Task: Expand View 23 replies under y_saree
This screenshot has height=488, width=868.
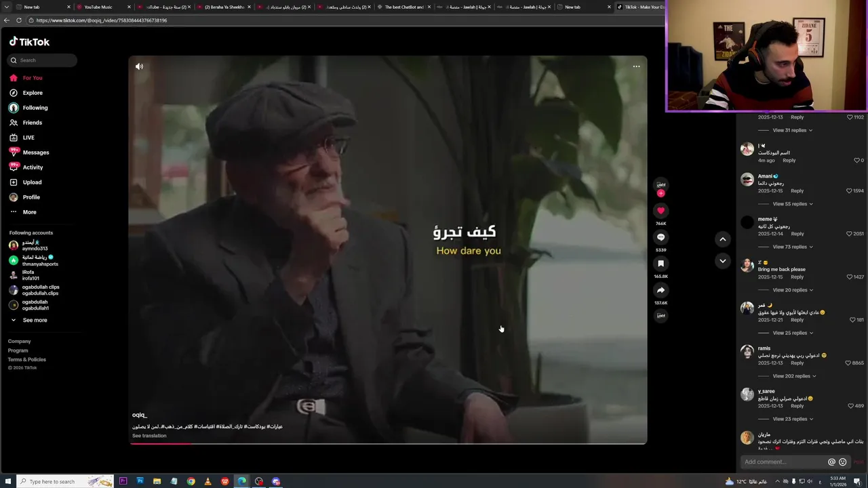Action: pyautogui.click(x=791, y=419)
